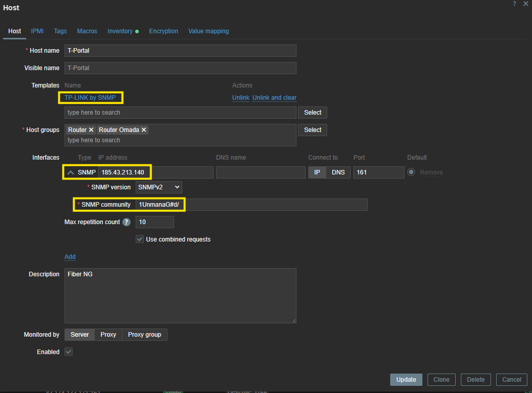Screen dimensions: 532x393
Task: Click the Remove interface link
Action: pyautogui.click(x=431, y=172)
